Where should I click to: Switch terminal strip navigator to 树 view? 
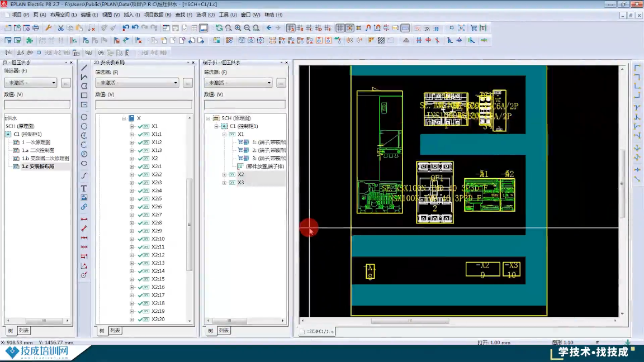tap(210, 330)
